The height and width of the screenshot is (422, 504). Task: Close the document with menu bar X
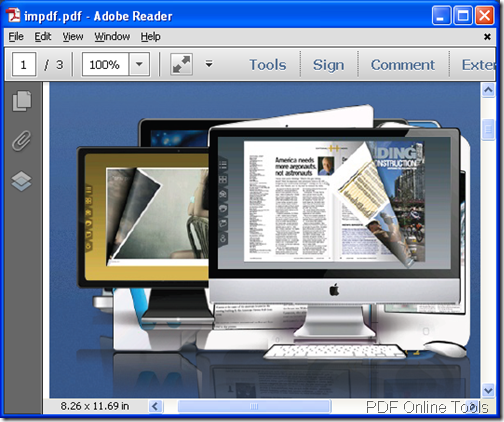pos(487,36)
